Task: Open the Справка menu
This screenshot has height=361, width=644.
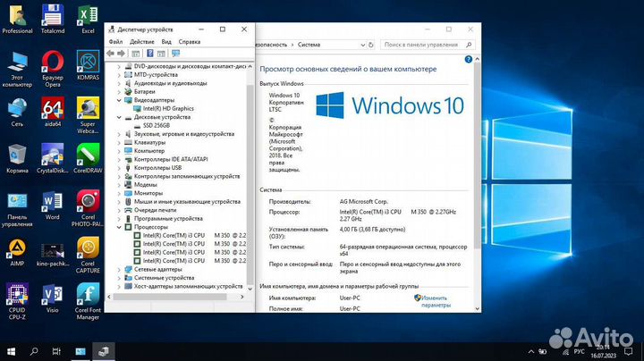Action: pos(190,42)
